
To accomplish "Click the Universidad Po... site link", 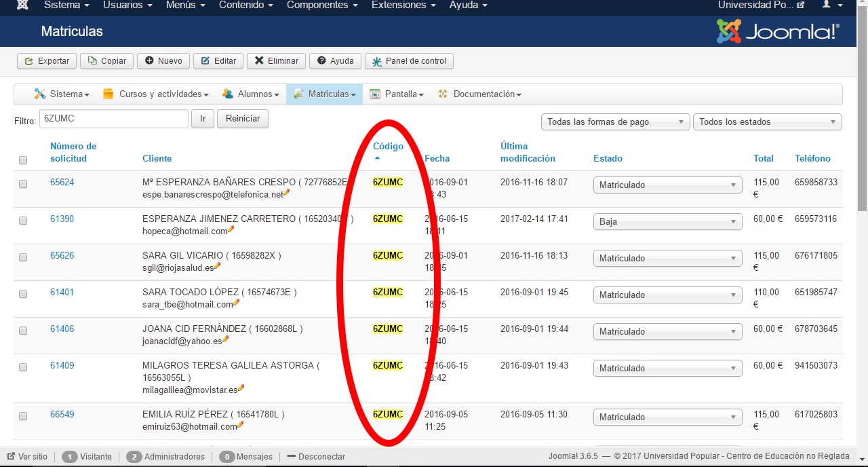I will click(x=761, y=5).
